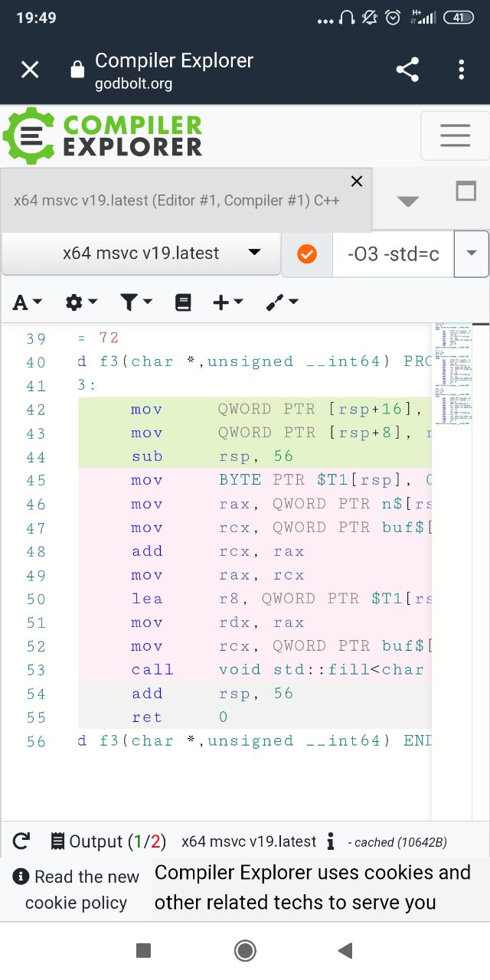The height and width of the screenshot is (980, 490).
Task: Click the add rcx, rax instruction
Action: pos(217,551)
